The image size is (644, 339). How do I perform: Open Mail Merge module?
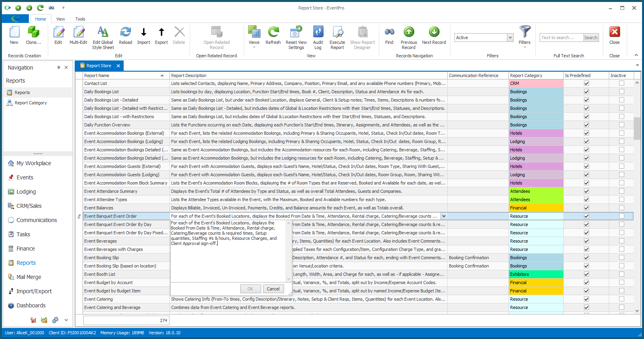29,277
